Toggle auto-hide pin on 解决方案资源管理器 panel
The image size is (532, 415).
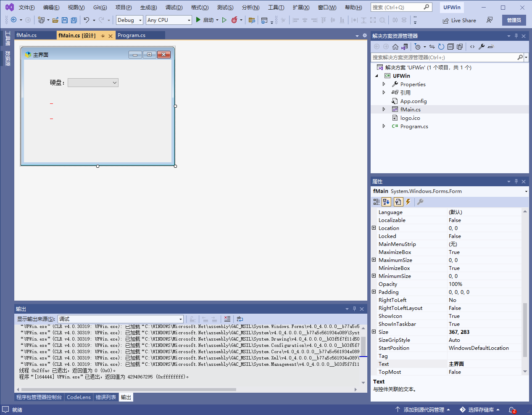click(516, 36)
